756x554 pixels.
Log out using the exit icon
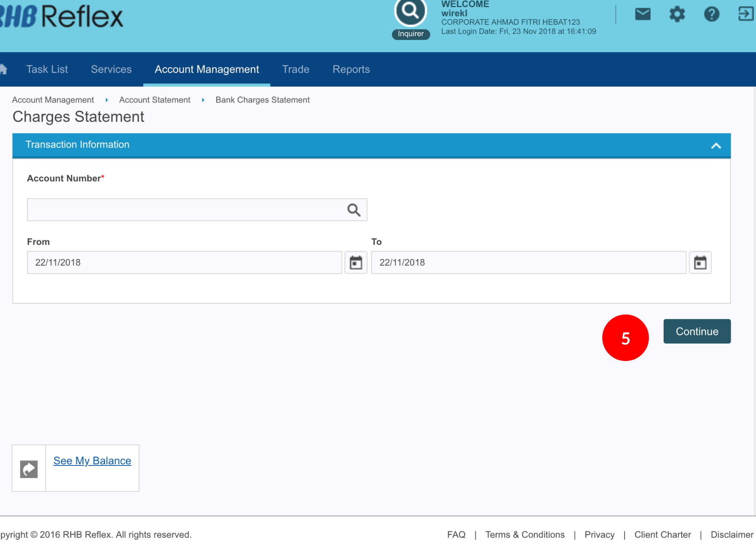tap(745, 13)
